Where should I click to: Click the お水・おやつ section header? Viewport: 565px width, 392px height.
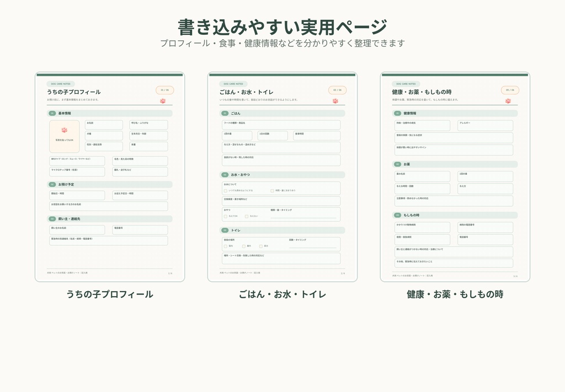click(x=282, y=175)
